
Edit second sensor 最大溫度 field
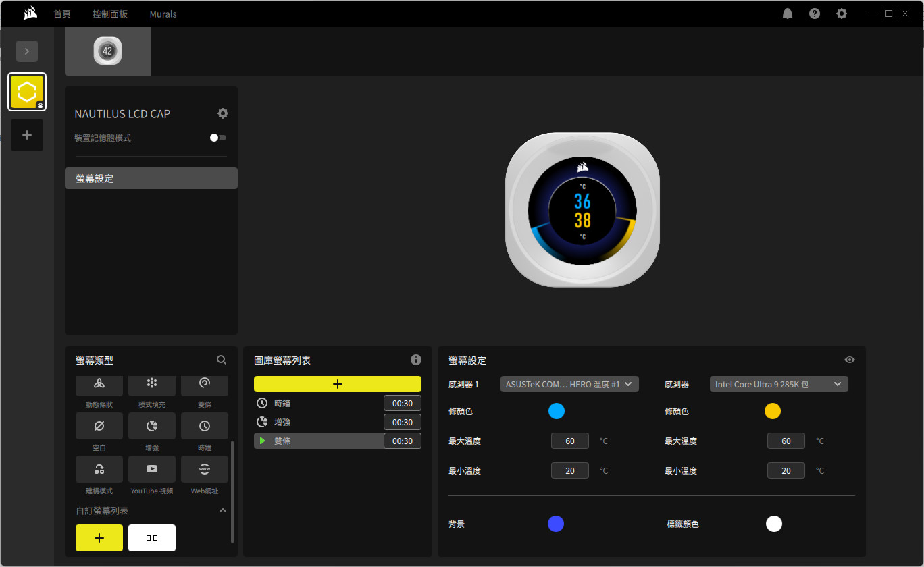click(x=786, y=441)
